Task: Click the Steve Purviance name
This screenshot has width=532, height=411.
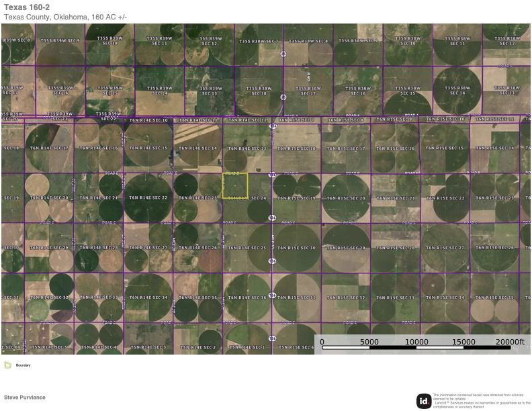Action: tap(25, 397)
